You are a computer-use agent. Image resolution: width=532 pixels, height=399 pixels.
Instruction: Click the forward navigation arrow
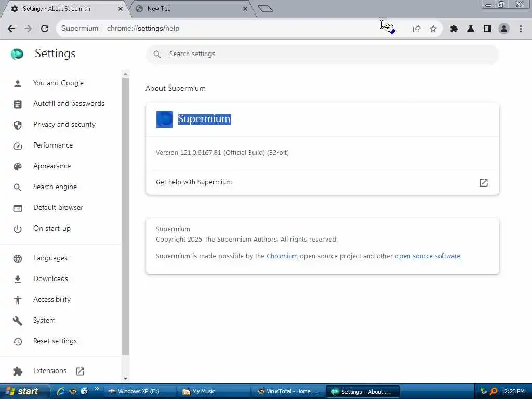[x=28, y=29]
